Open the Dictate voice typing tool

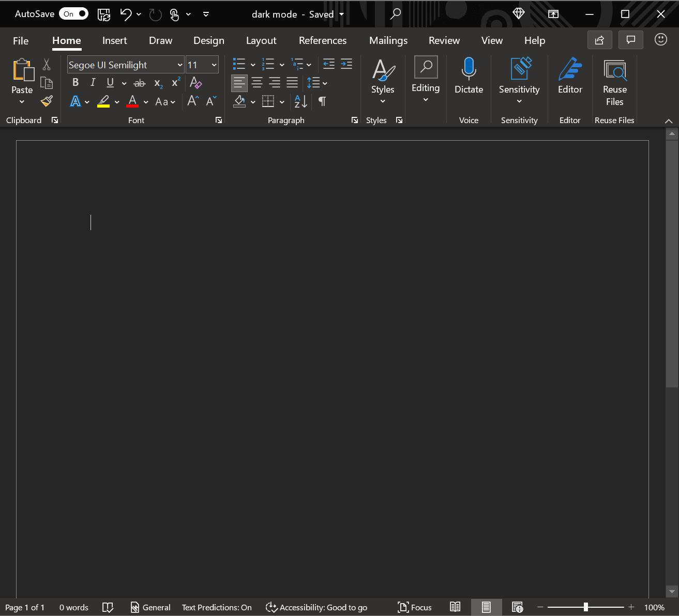coord(469,76)
